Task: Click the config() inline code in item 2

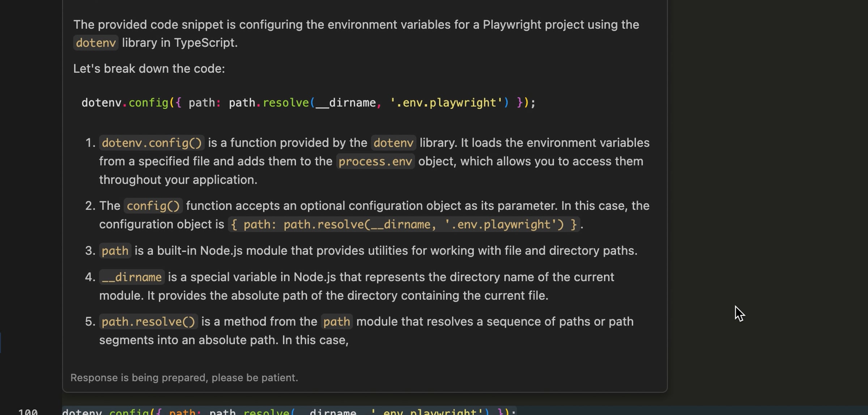Action: (153, 206)
